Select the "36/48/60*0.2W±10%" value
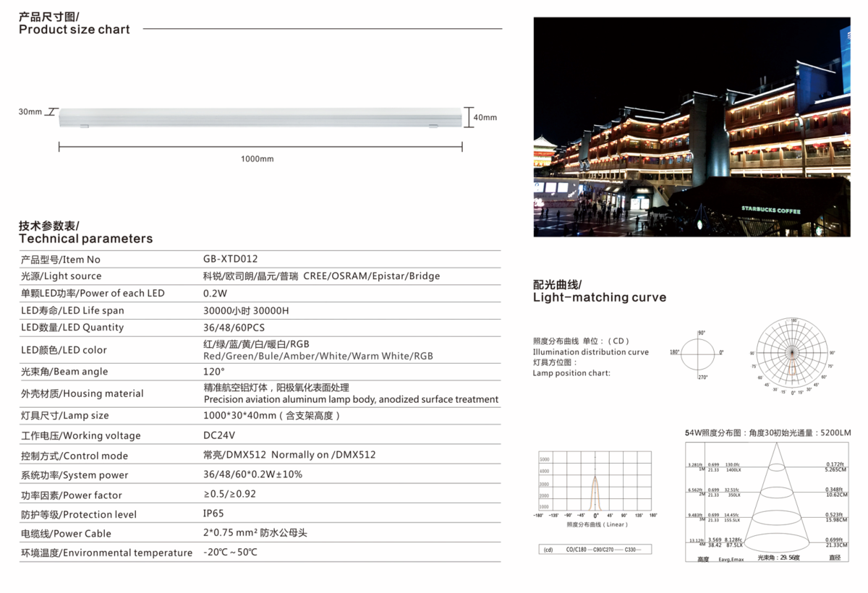Viewport: 868px width, 593px height. [253, 474]
